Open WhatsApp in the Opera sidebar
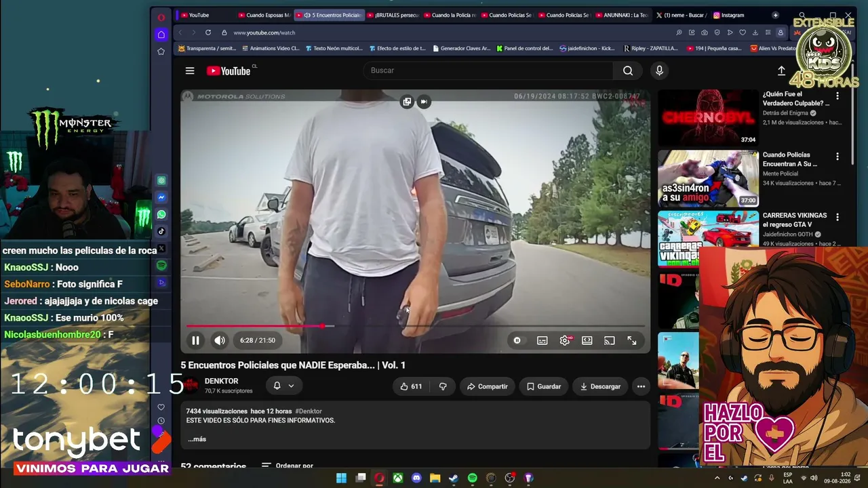The height and width of the screenshot is (488, 868). pyautogui.click(x=161, y=214)
